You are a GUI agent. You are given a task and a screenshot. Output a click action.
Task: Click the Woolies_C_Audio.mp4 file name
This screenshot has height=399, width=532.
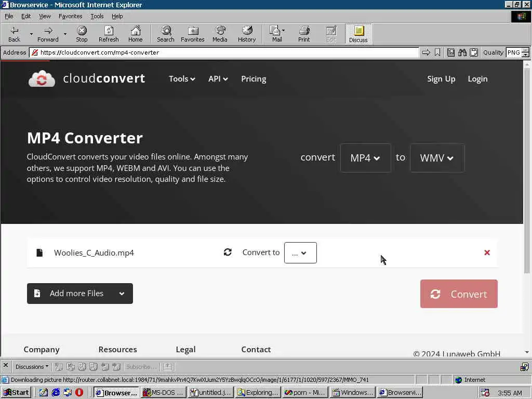coord(94,253)
